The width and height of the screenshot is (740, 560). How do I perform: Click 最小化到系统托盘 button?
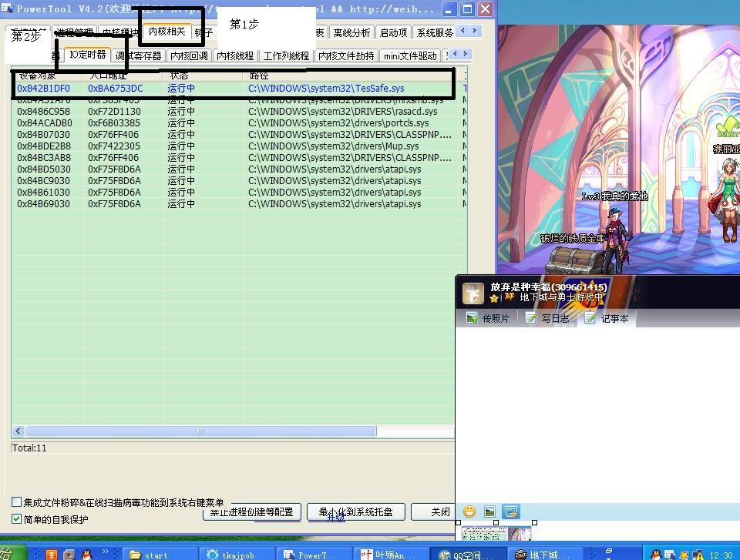tap(356, 512)
